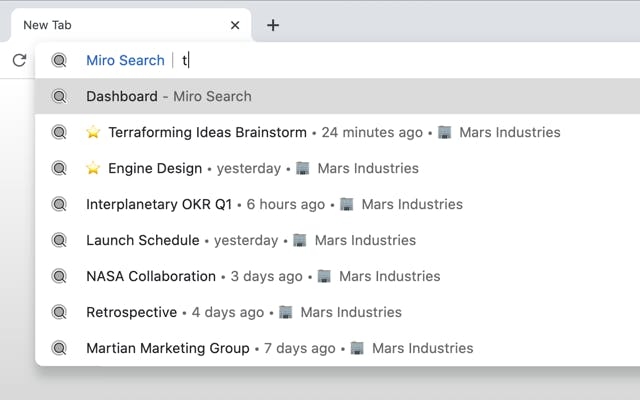The width and height of the screenshot is (640, 400).
Task: Open the Interplanetary OKR Q1 suggestion
Action: click(337, 204)
